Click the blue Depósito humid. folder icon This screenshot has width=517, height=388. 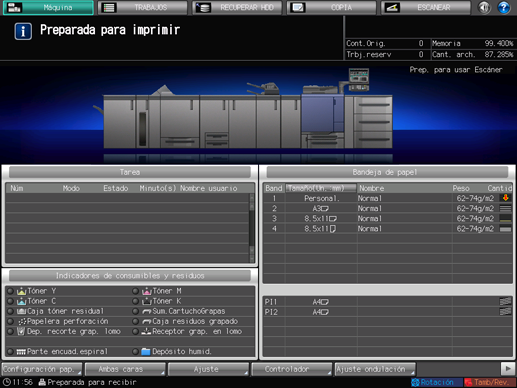[x=146, y=352]
